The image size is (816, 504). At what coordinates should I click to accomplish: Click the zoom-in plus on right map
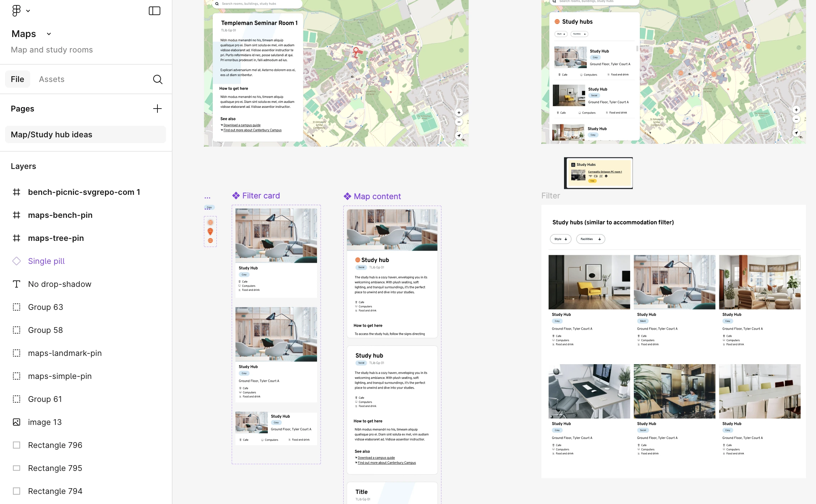(796, 110)
